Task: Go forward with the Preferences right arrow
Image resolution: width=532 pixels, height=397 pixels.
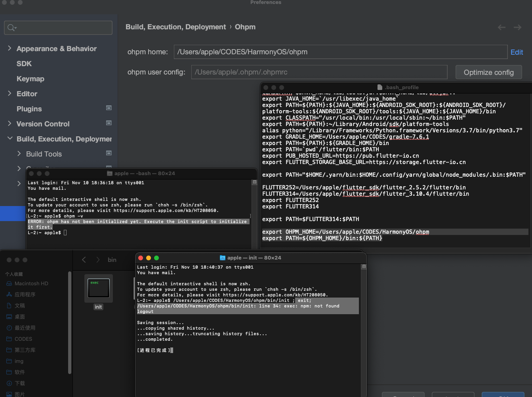Action: (517, 27)
